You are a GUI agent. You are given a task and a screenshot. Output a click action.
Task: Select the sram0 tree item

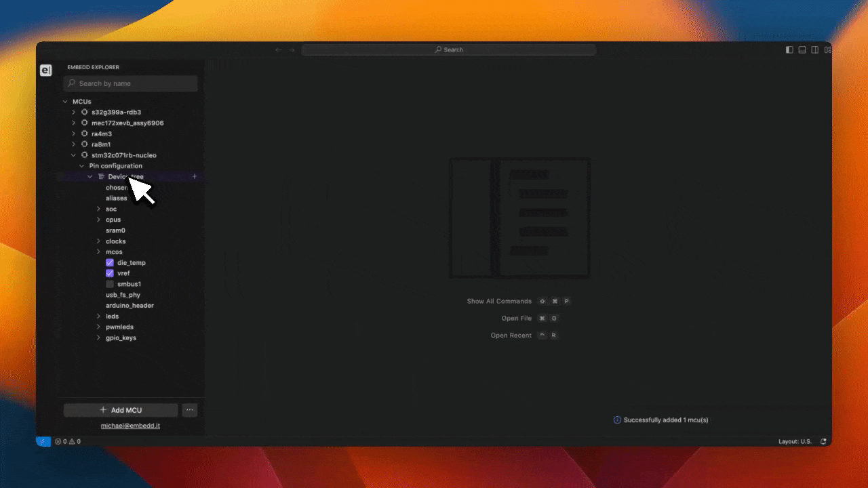[x=115, y=230]
